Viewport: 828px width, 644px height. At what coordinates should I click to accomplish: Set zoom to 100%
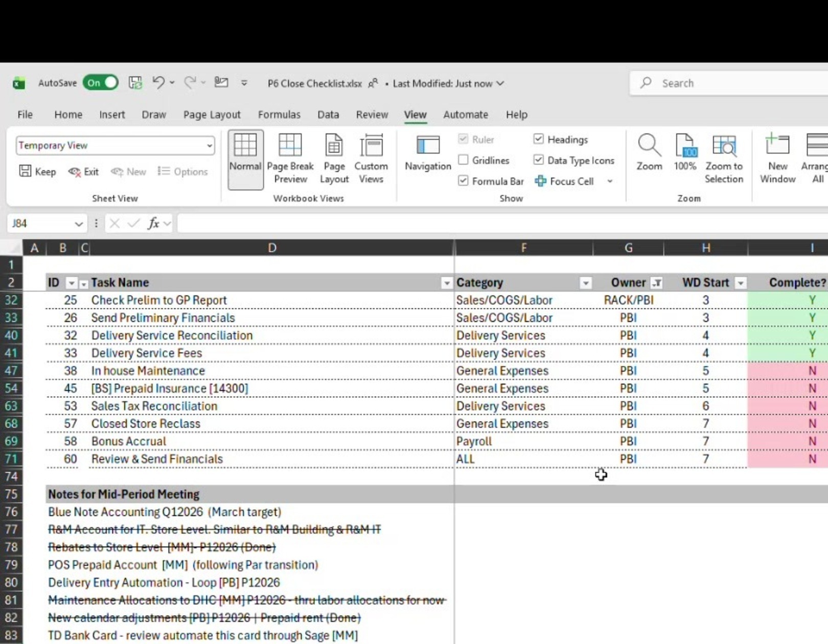click(685, 152)
